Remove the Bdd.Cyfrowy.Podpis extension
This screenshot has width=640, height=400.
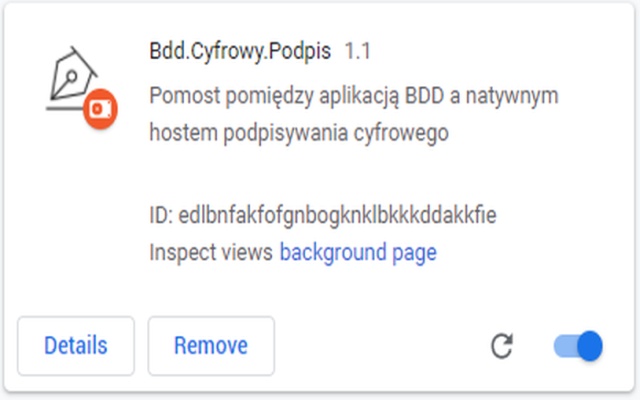210,346
